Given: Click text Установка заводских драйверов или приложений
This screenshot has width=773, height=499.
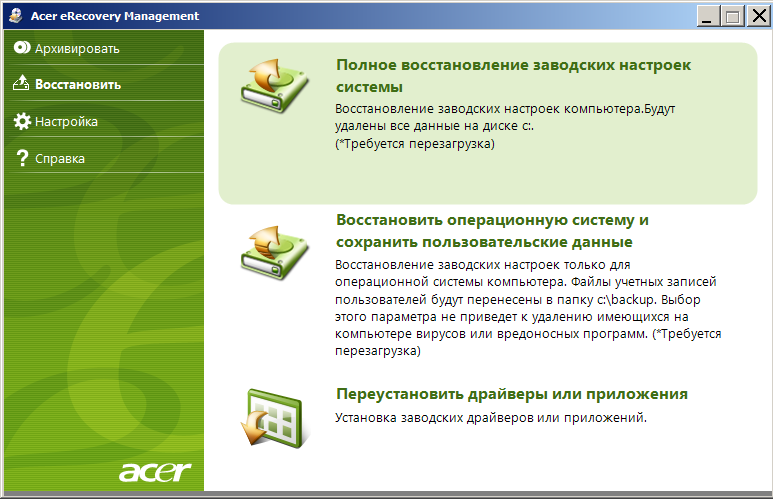Looking at the screenshot, I should 491,418.
